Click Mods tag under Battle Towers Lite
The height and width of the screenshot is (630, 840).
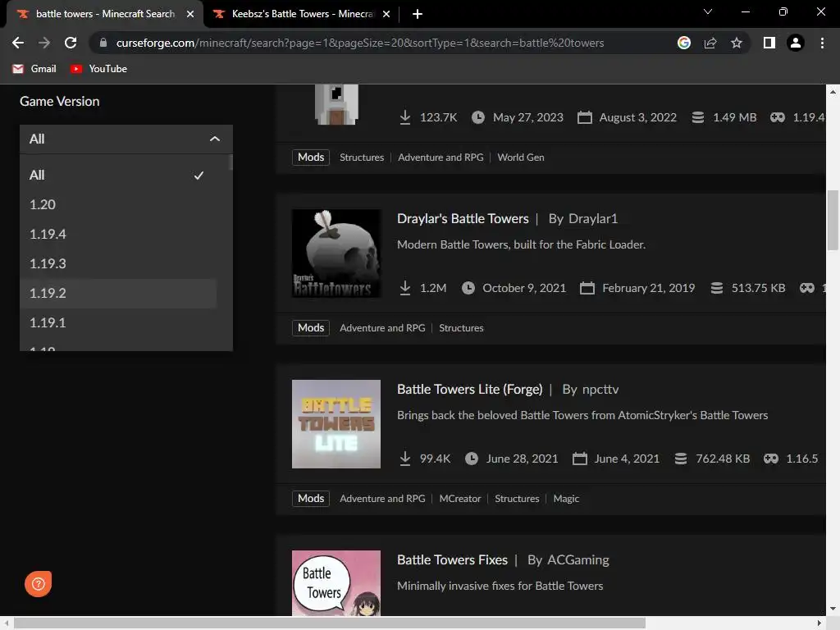tap(311, 499)
